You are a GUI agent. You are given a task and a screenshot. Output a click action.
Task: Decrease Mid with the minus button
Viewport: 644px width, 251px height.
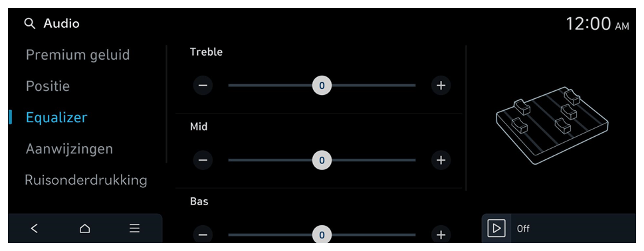[x=203, y=160]
